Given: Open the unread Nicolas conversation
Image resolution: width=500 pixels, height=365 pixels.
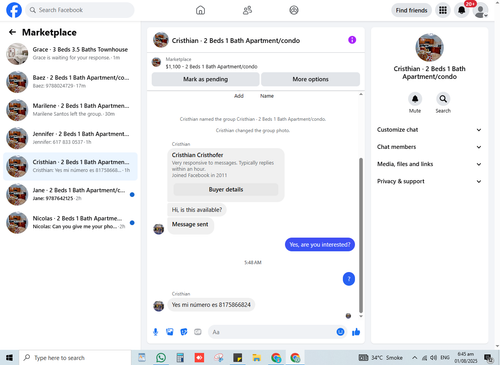Looking at the screenshot, I should coord(70,223).
